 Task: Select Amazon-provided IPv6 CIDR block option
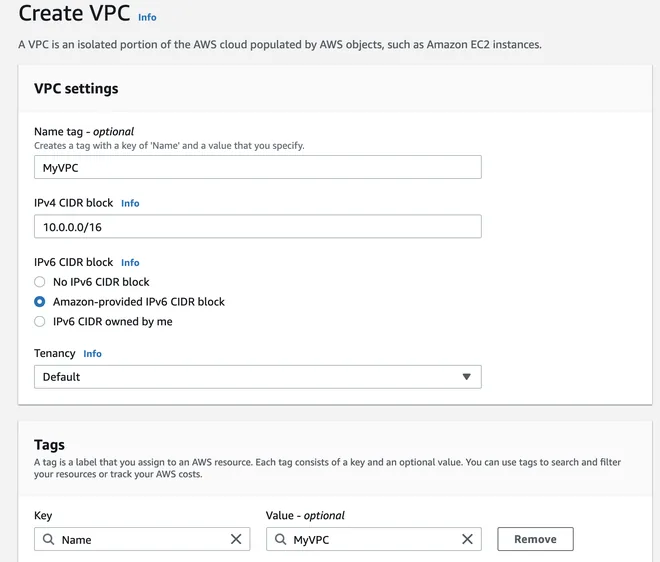pyautogui.click(x=40, y=301)
